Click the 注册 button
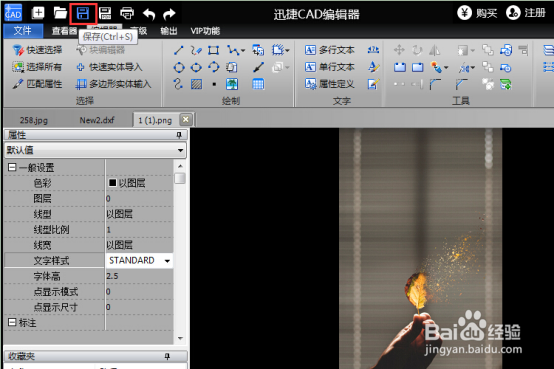Viewport: 554px width, 369px height. 526,13
